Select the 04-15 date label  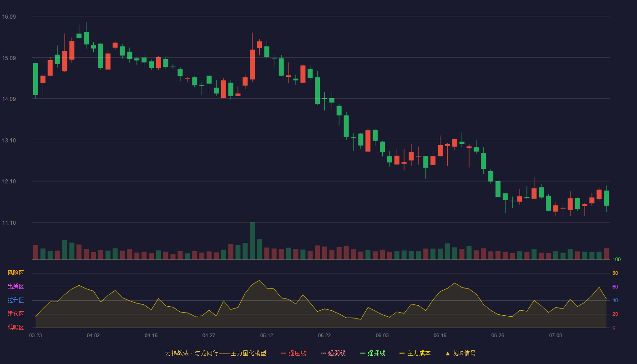151,335
